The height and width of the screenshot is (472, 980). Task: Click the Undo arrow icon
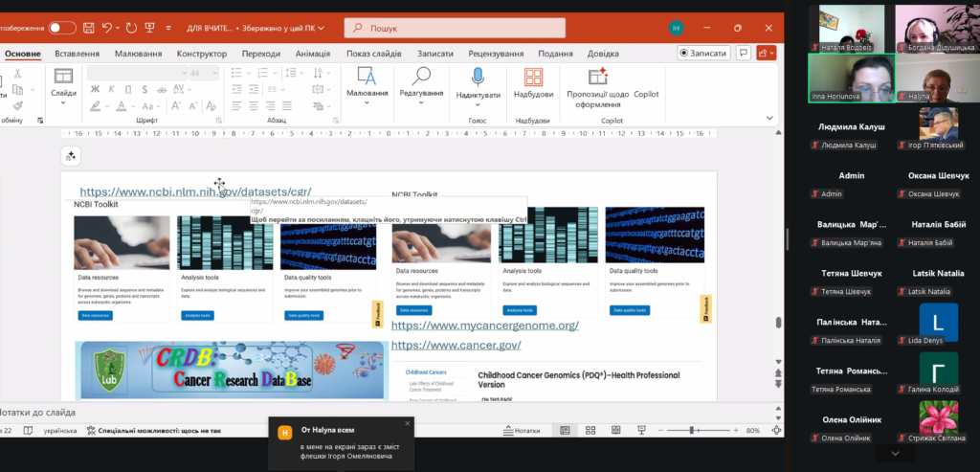(x=108, y=28)
